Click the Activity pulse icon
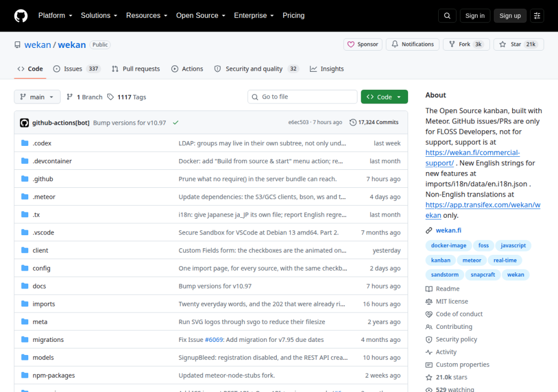558x392 pixels. (429, 352)
